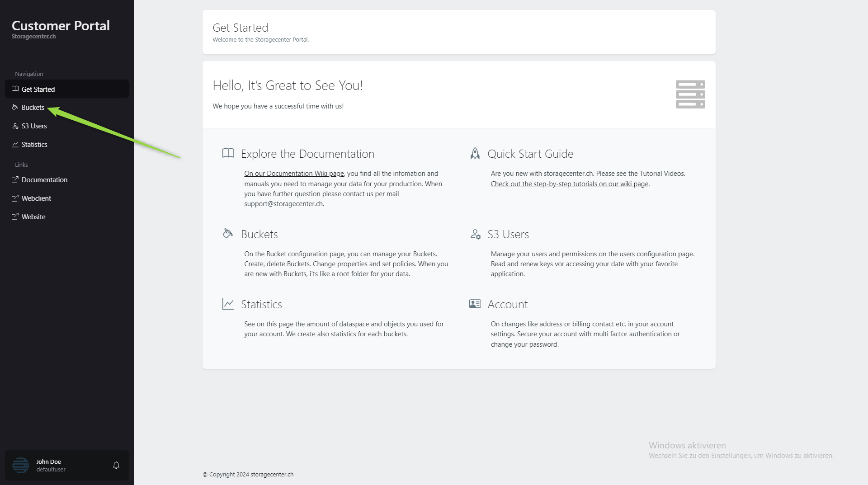Screen dimensions: 868x485
Task: Click the Statistics chart icon in sidebar
Action: coord(15,144)
